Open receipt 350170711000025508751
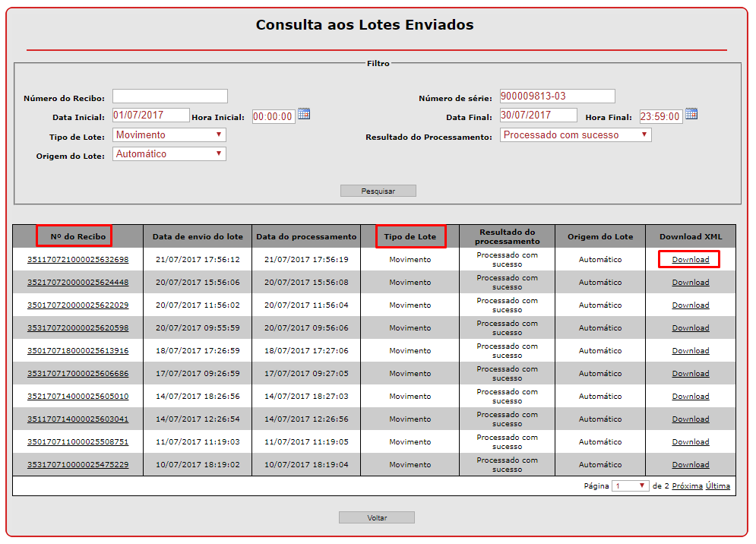The height and width of the screenshot is (544, 756). pos(78,441)
